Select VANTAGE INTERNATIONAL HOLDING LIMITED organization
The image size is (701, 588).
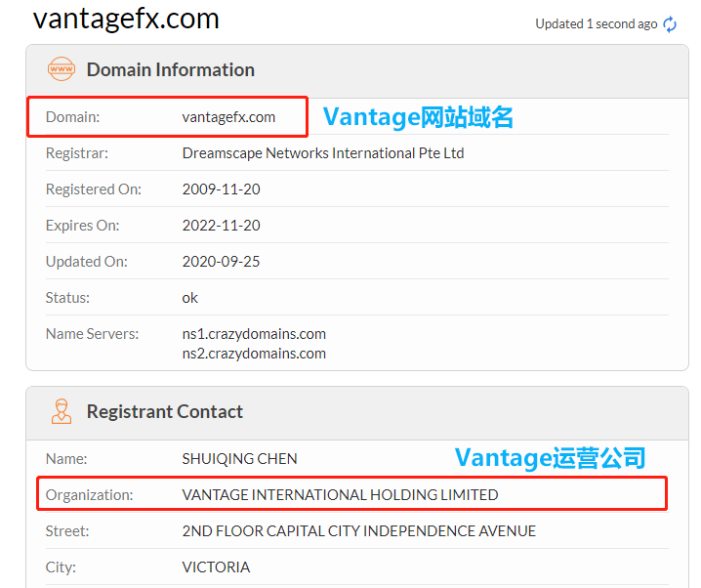click(x=340, y=495)
